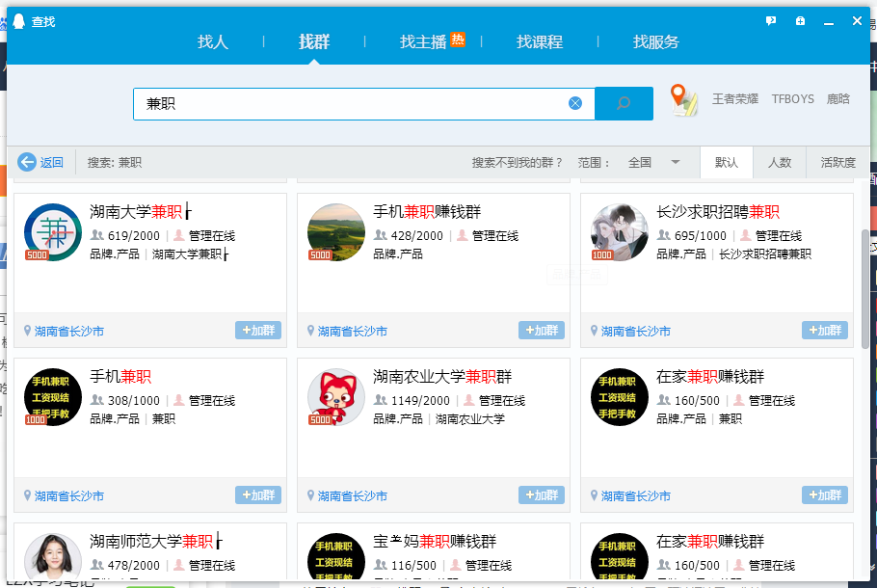Image resolution: width=877 pixels, height=588 pixels.
Task: Click the magnifier search button
Action: pos(624,103)
